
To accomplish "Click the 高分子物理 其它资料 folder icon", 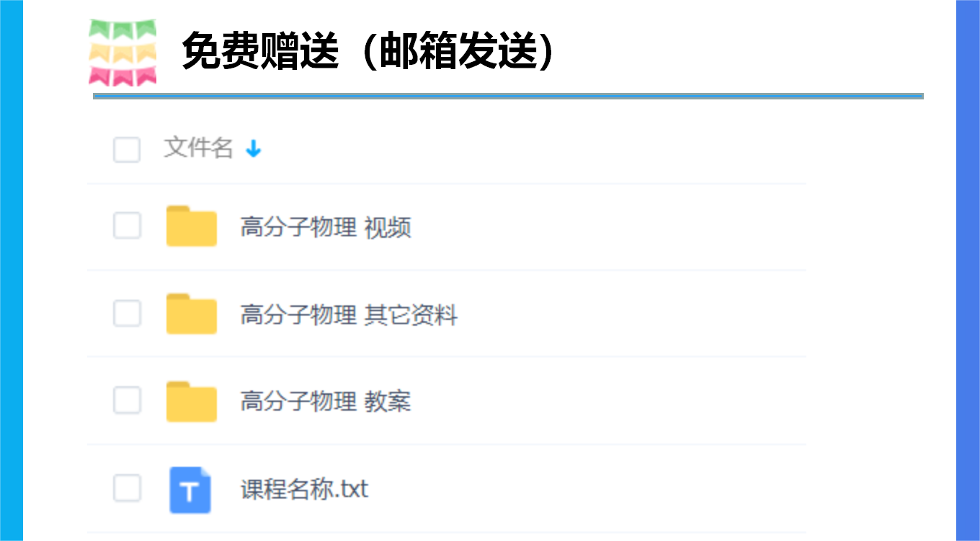I will coord(191,314).
